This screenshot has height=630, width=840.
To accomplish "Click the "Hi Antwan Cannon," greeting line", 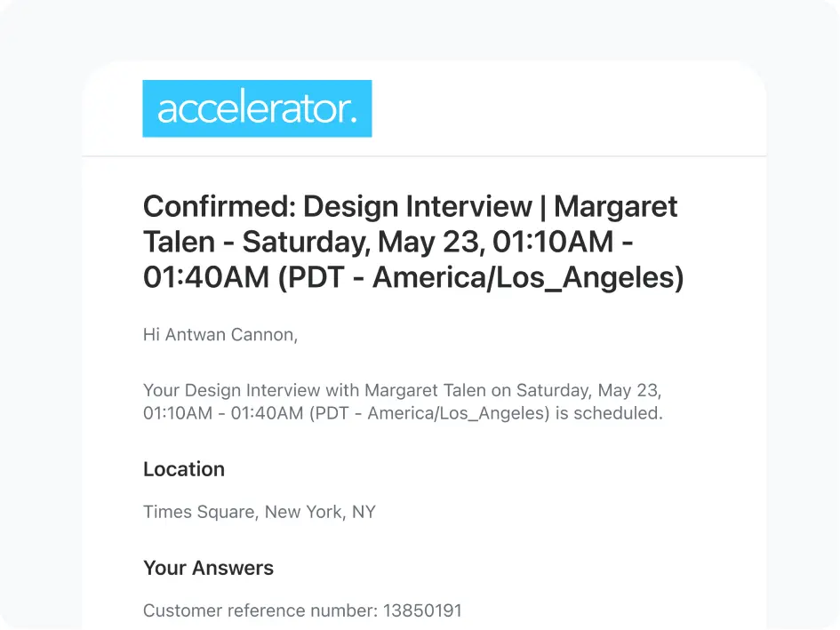I will [220, 335].
